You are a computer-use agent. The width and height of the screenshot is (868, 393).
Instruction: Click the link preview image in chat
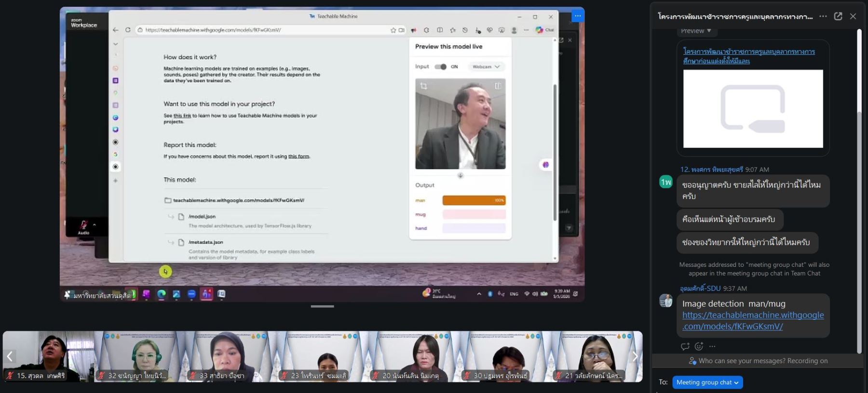point(753,109)
